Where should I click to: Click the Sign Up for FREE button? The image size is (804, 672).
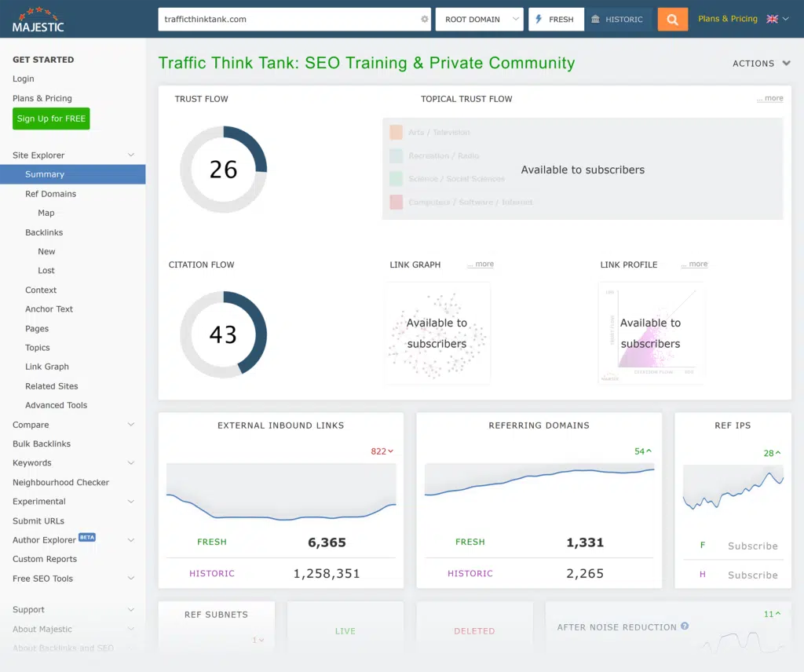point(50,118)
